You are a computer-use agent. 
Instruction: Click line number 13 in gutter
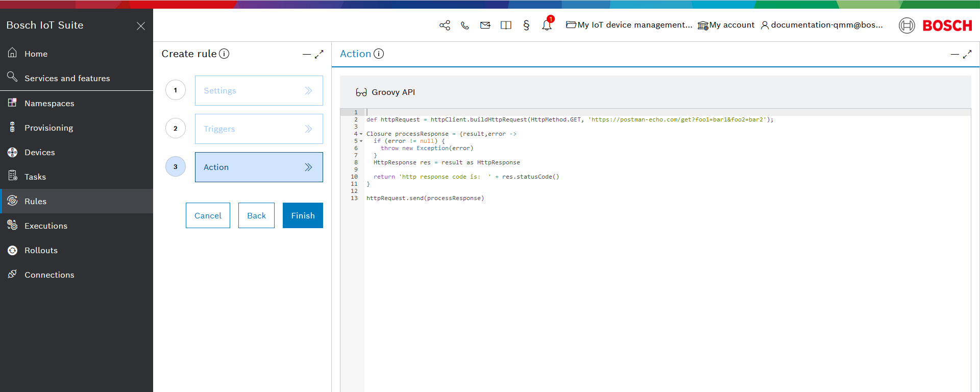click(x=354, y=198)
